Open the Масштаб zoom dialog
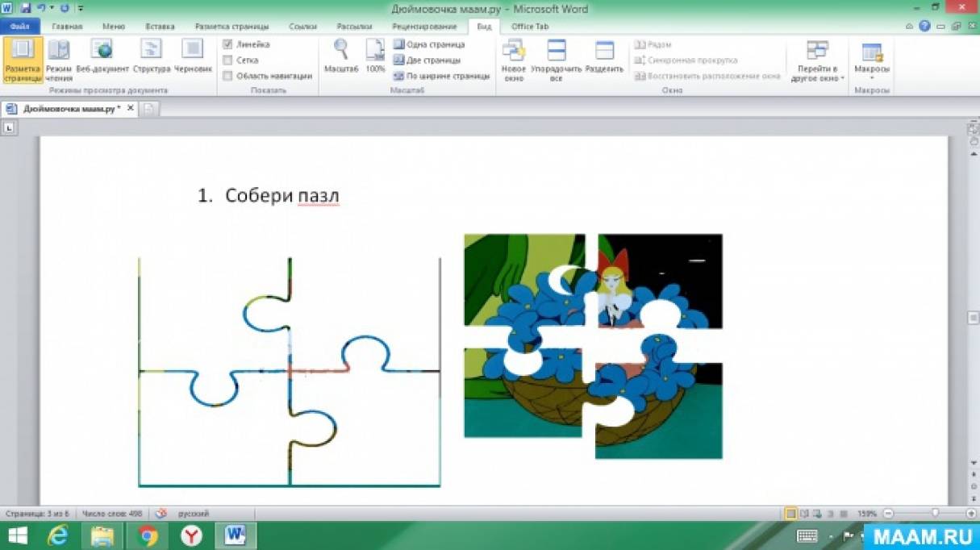 (340, 58)
